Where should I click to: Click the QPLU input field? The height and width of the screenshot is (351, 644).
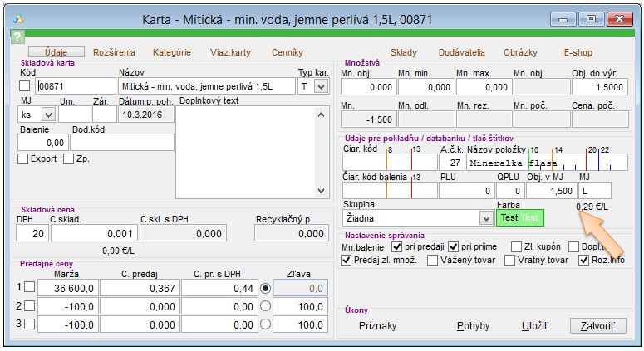point(510,191)
